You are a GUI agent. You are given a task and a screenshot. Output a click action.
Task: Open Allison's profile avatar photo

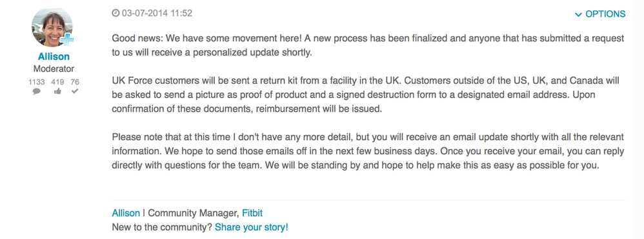(x=52, y=27)
